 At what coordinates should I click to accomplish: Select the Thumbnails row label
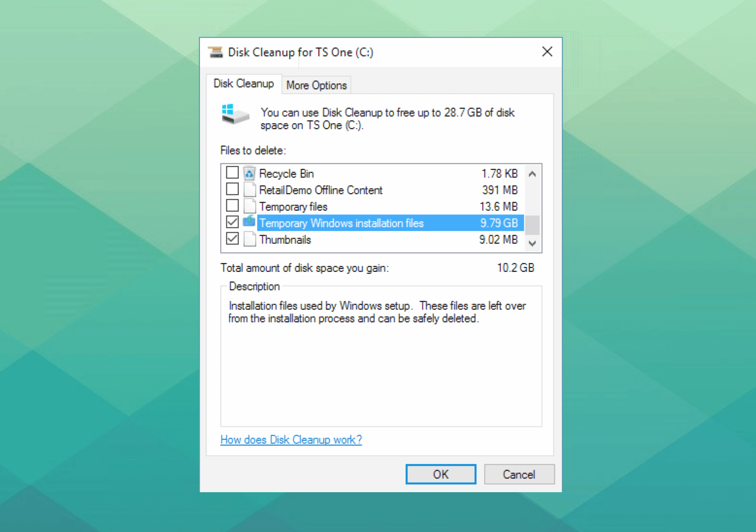click(x=285, y=240)
